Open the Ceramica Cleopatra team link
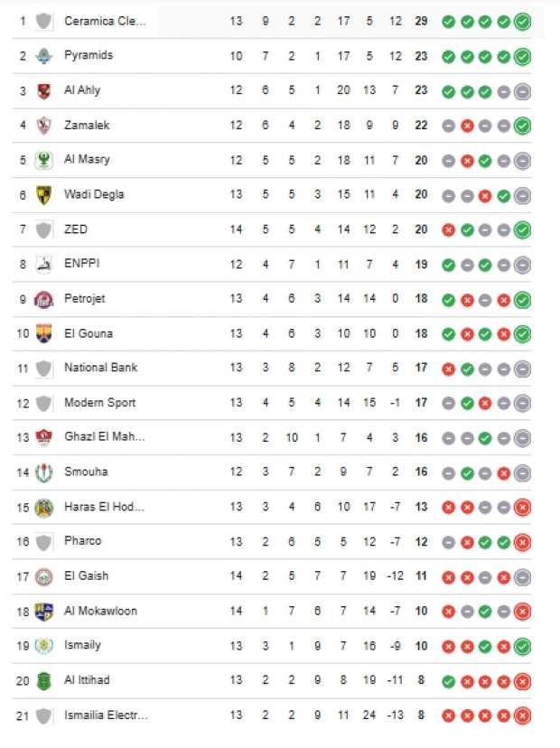560x748 pixels. click(x=104, y=21)
